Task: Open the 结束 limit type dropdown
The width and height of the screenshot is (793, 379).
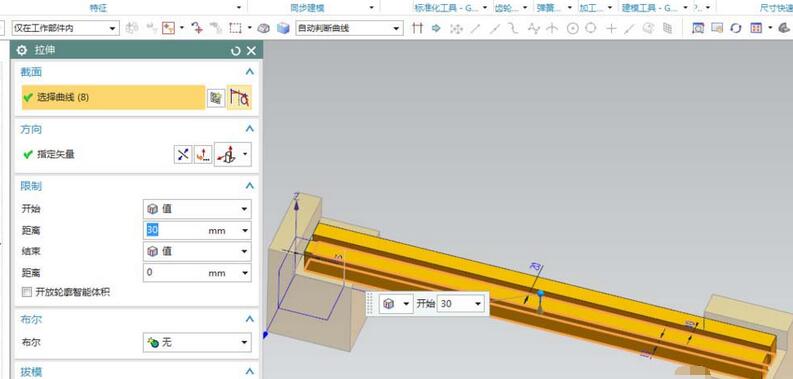Action: pyautogui.click(x=197, y=251)
